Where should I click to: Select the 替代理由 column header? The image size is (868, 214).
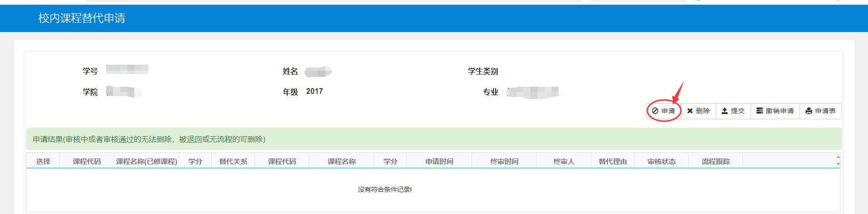point(613,161)
